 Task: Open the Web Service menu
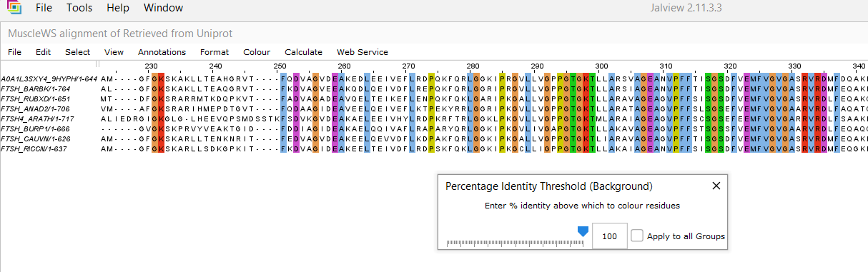click(363, 52)
